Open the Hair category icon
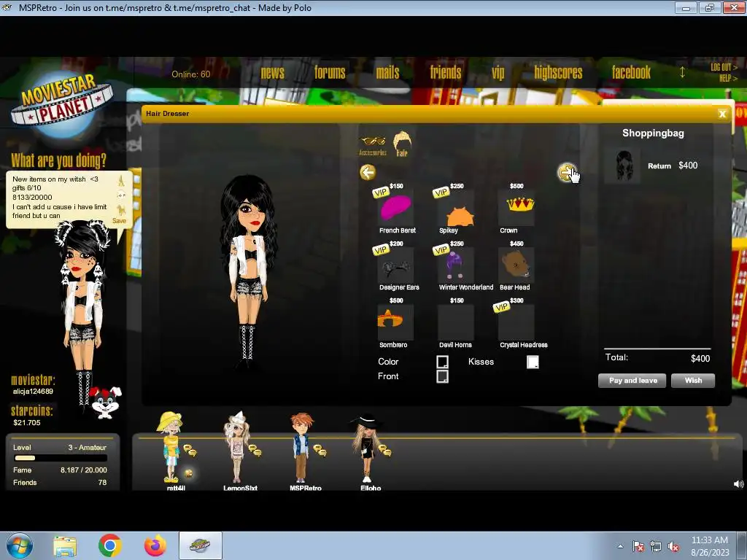 click(402, 144)
